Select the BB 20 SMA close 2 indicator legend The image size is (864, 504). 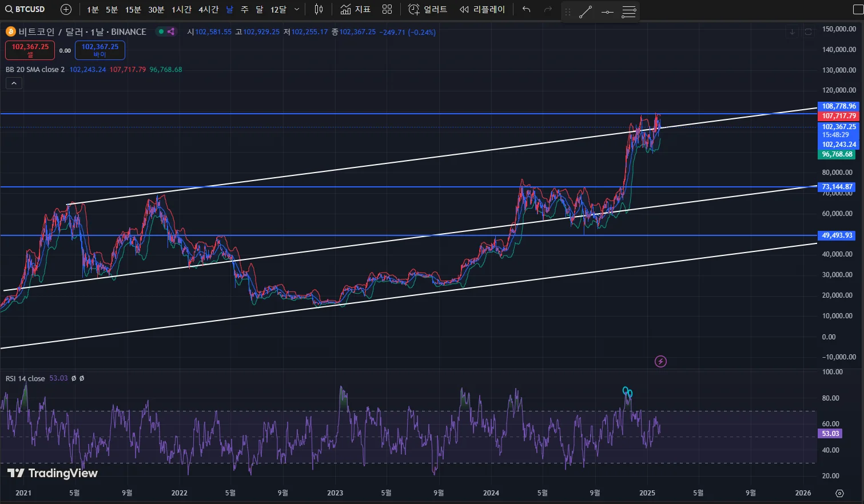click(35, 70)
